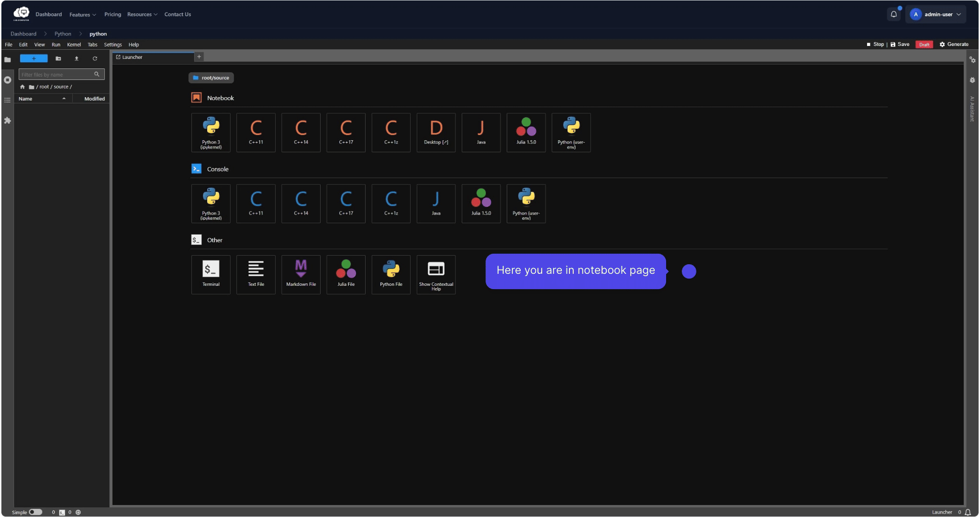This screenshot has height=517, width=980.
Task: Create a Julia 1.5.0 notebook
Action: point(526,133)
